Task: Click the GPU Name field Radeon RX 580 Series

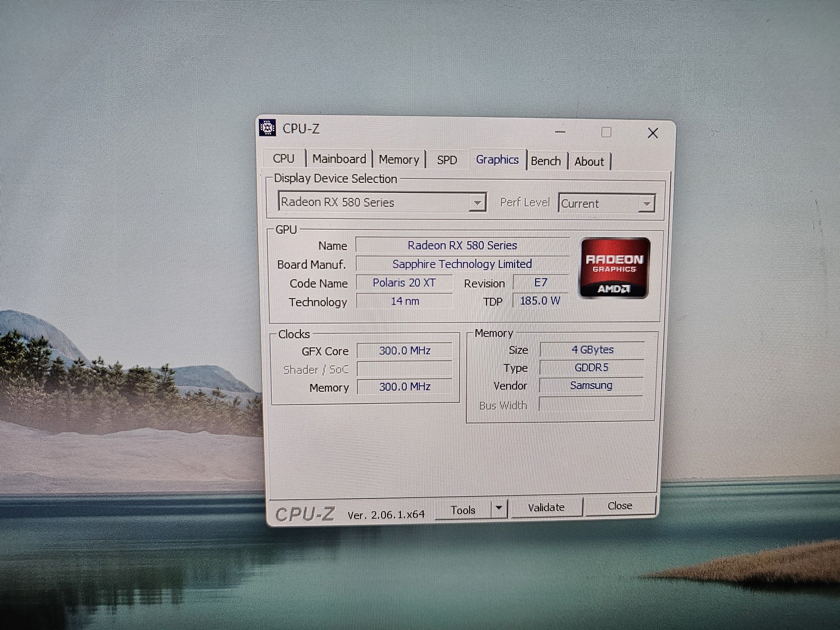Action: (462, 245)
